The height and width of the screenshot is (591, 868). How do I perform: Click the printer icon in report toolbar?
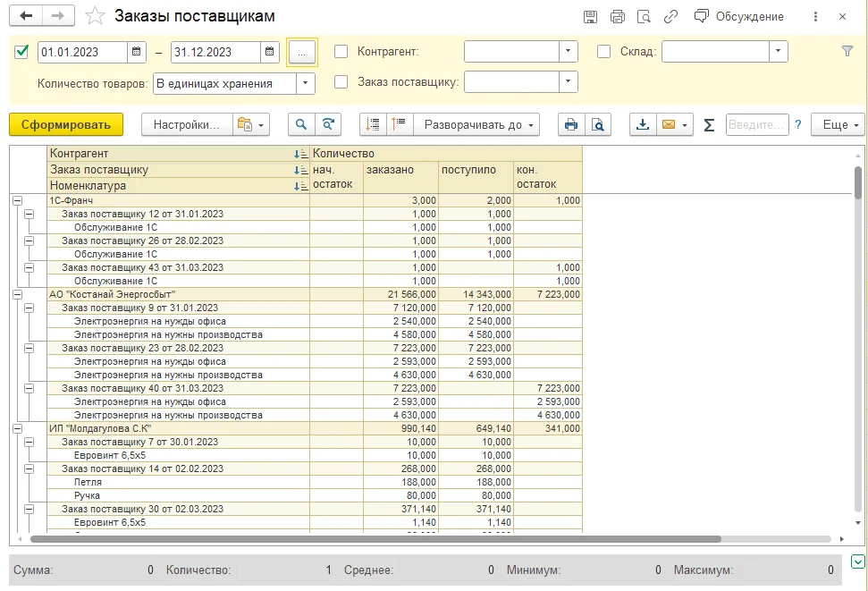click(571, 124)
